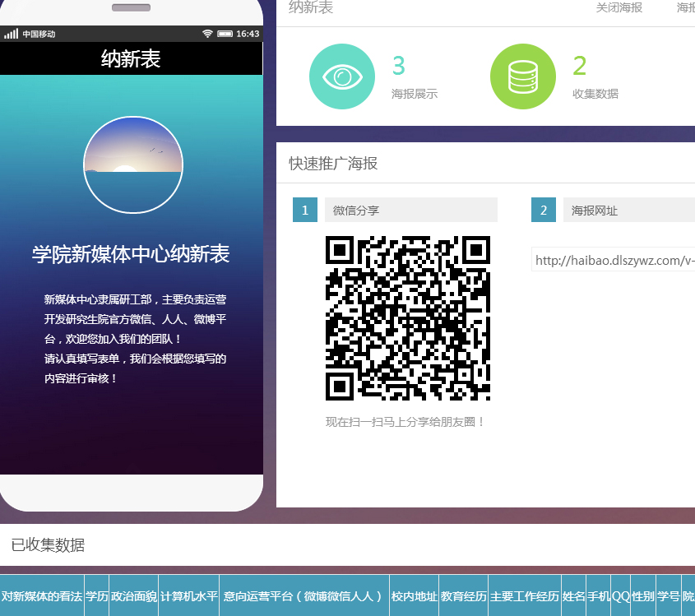
Task: Click the 中国移动 carrier label
Action: click(x=39, y=34)
